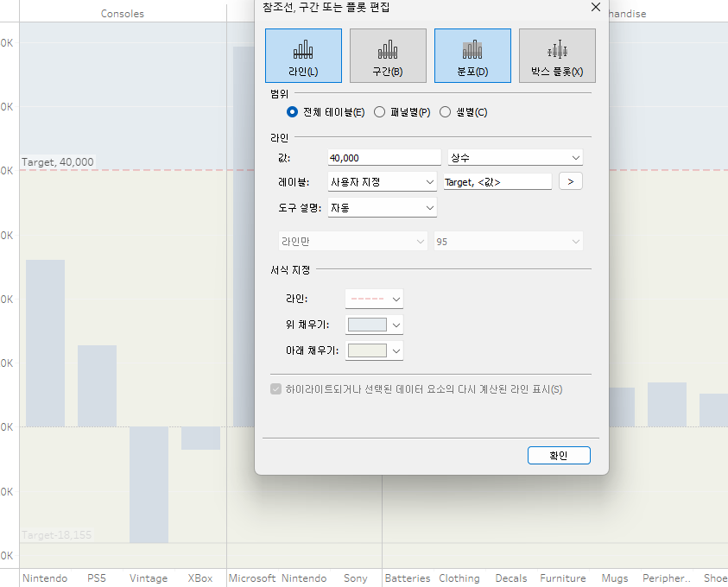
Task: Click the Peripher.. axis label
Action: [667, 578]
